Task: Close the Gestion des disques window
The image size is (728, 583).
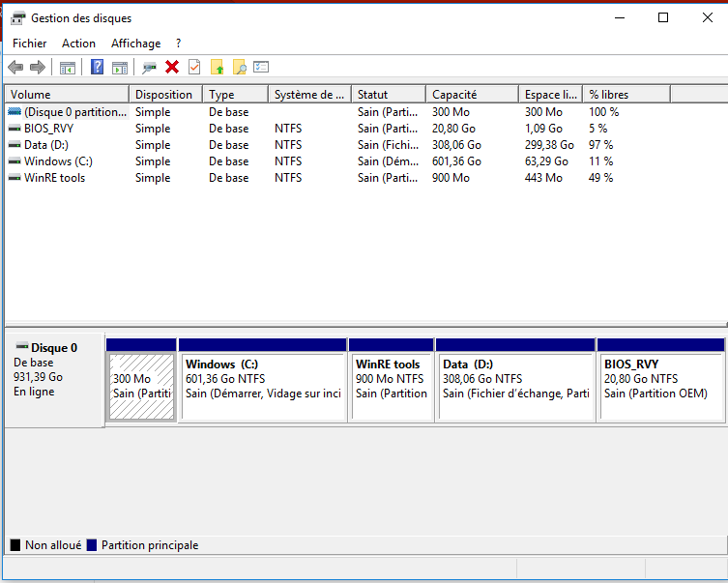Action: [707, 18]
